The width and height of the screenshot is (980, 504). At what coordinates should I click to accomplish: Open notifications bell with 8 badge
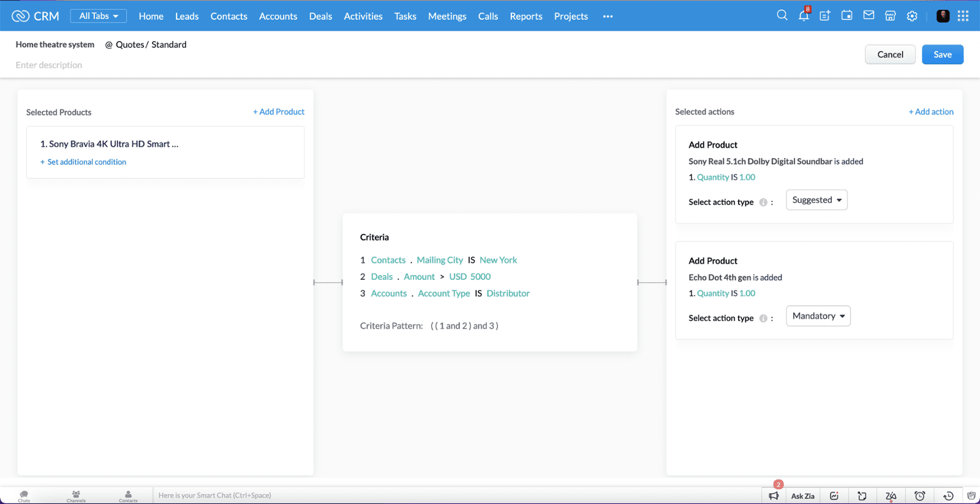pyautogui.click(x=804, y=16)
